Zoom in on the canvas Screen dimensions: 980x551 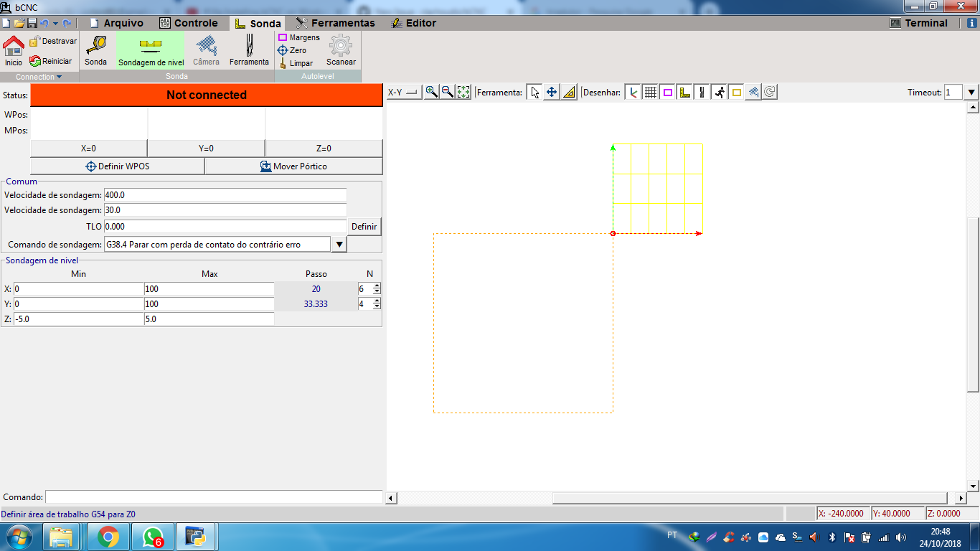coord(432,92)
